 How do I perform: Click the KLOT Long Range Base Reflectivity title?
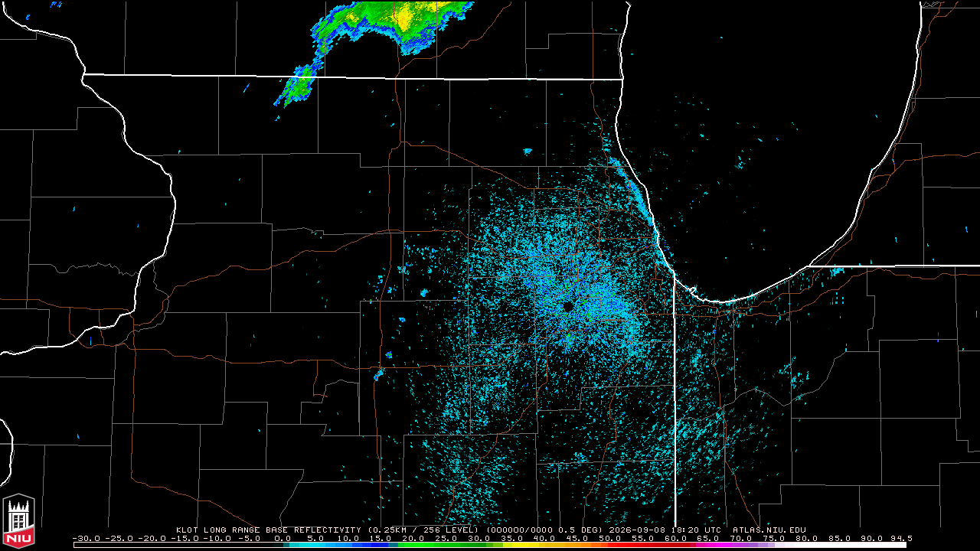[x=268, y=530]
